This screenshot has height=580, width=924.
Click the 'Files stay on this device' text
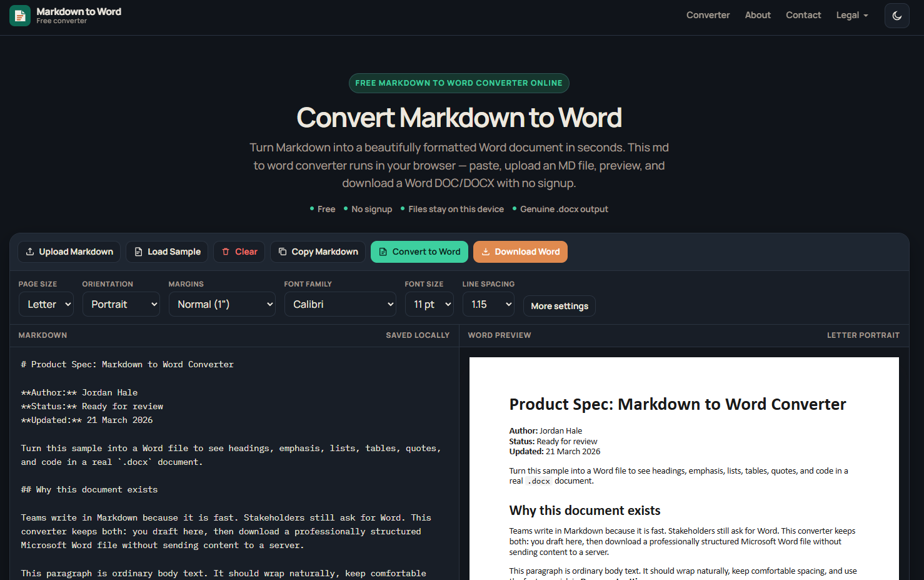coord(456,209)
